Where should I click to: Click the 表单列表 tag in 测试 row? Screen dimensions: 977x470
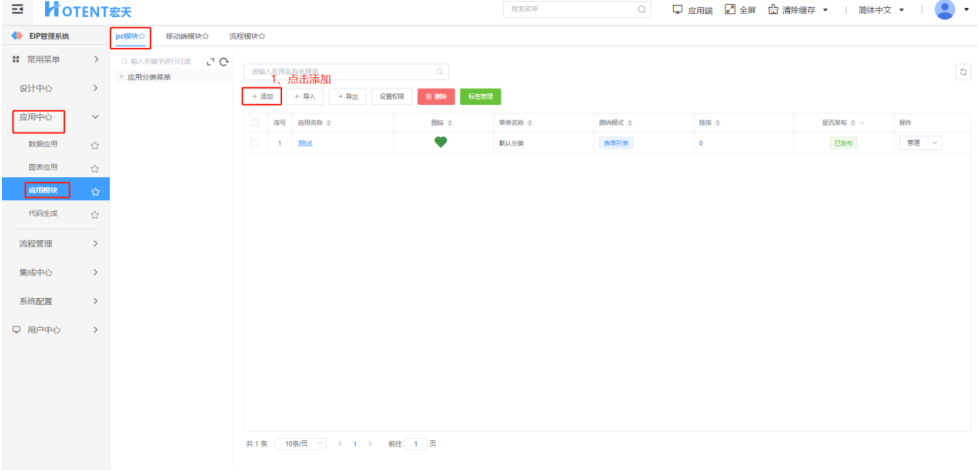616,143
